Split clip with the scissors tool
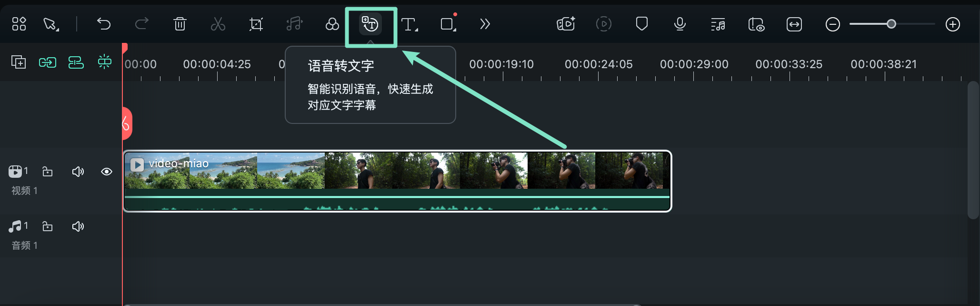This screenshot has height=306, width=980. point(218,24)
